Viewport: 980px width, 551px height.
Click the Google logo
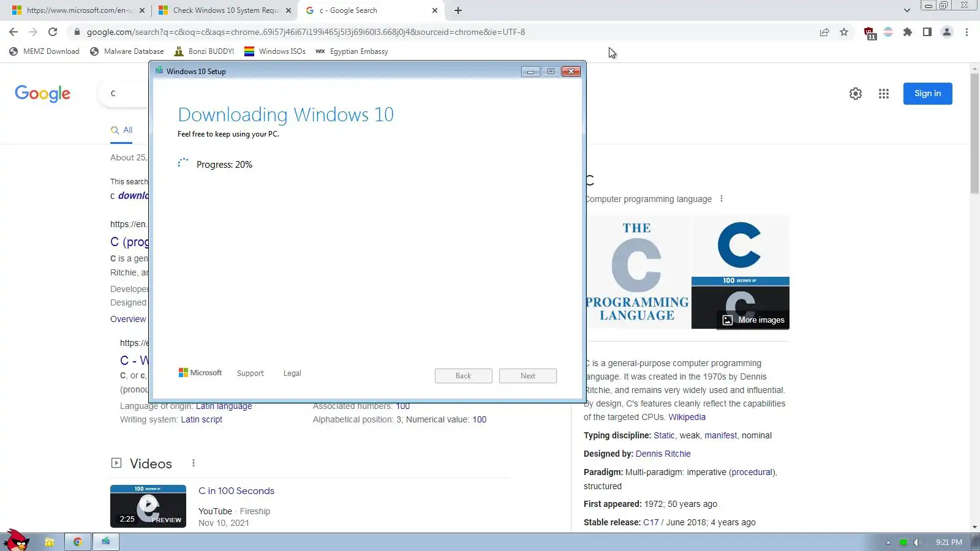(42, 94)
